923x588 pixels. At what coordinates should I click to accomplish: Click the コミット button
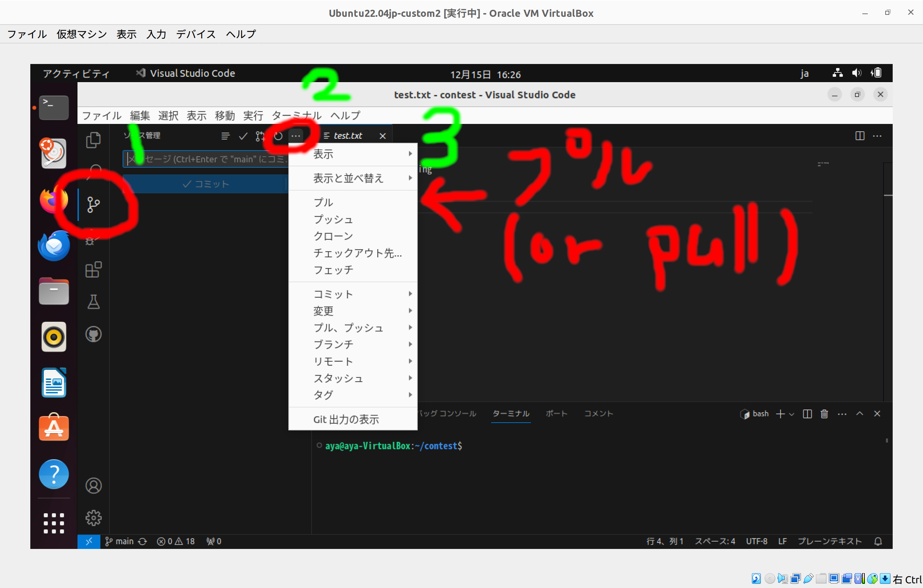[x=206, y=184]
